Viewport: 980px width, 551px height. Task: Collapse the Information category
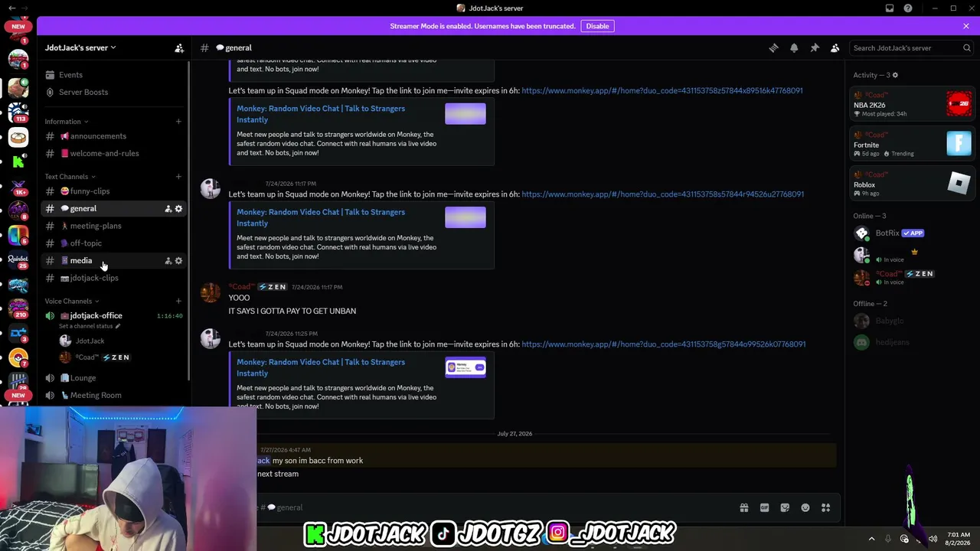pyautogui.click(x=66, y=122)
